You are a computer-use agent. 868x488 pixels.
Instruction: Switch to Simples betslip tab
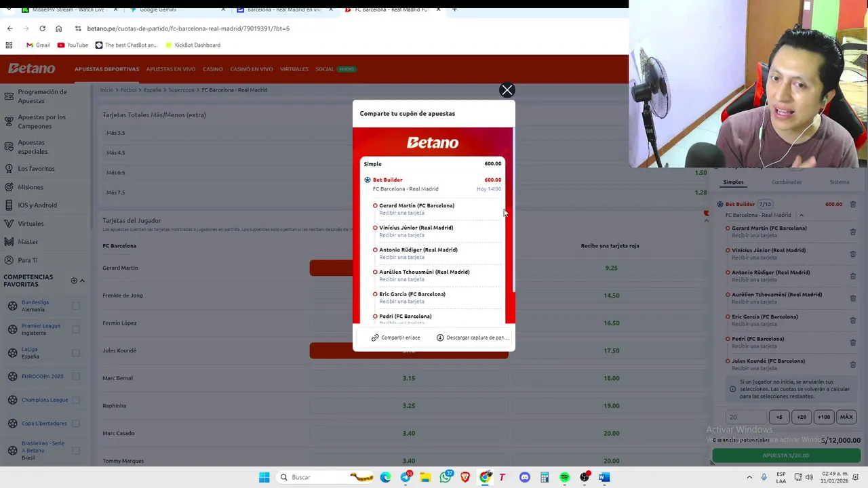point(733,182)
